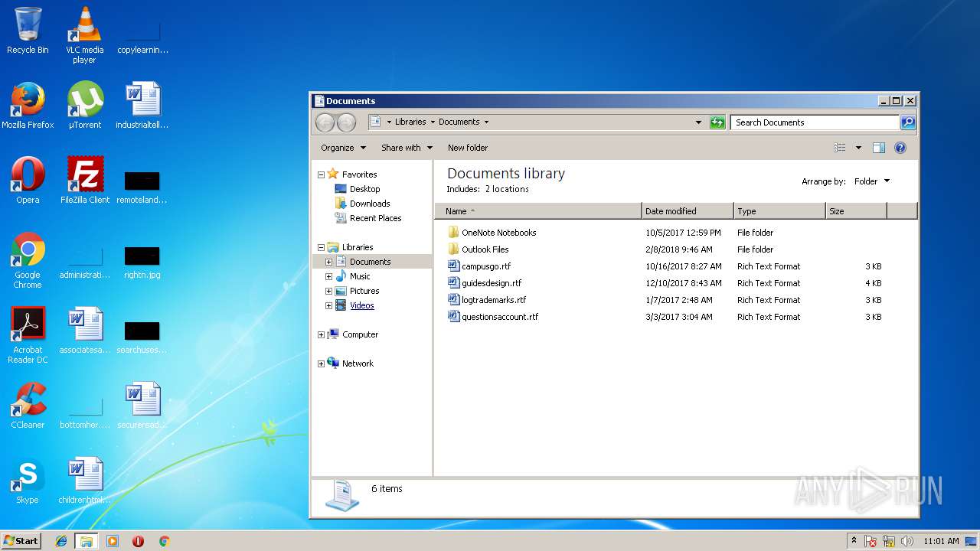This screenshot has width=980, height=551.
Task: Change view with the view icon
Action: (x=840, y=148)
